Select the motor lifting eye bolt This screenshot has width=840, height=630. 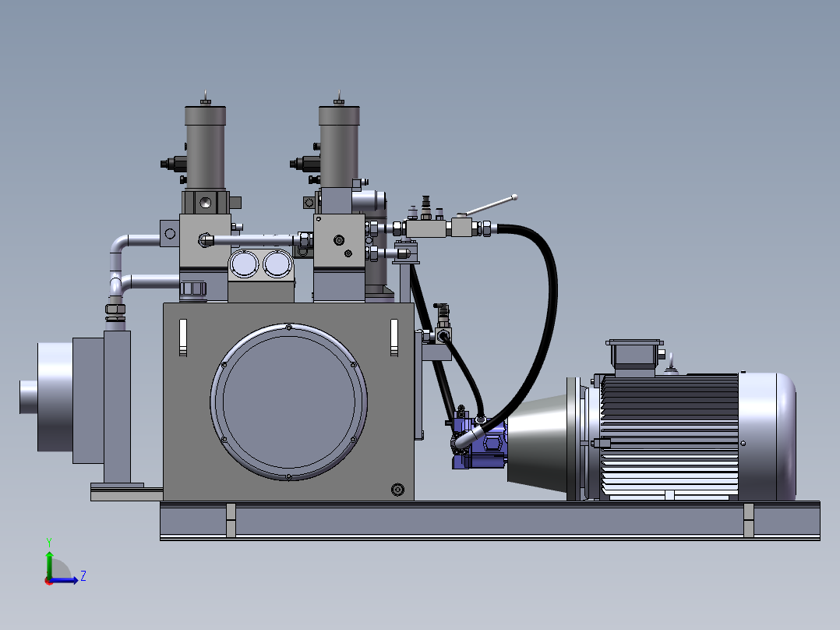click(x=671, y=364)
